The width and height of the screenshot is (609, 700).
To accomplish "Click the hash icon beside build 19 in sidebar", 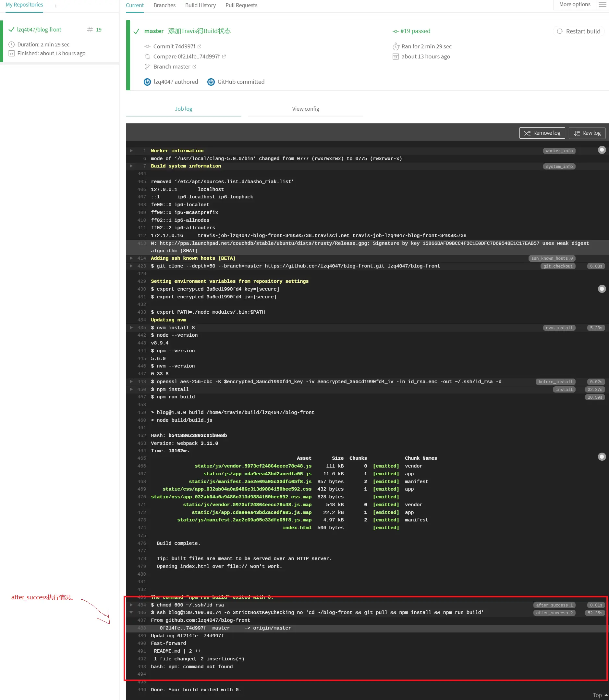I will click(x=90, y=30).
